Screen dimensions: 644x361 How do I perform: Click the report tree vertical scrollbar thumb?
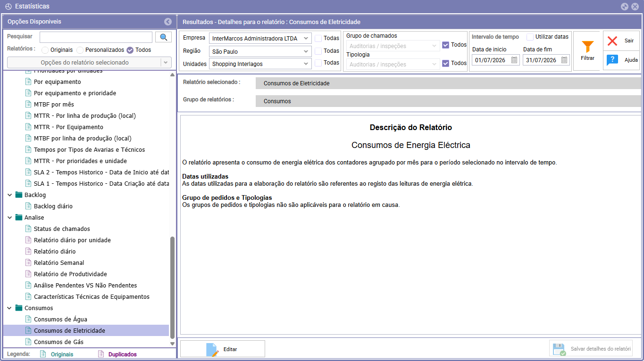pos(172,287)
